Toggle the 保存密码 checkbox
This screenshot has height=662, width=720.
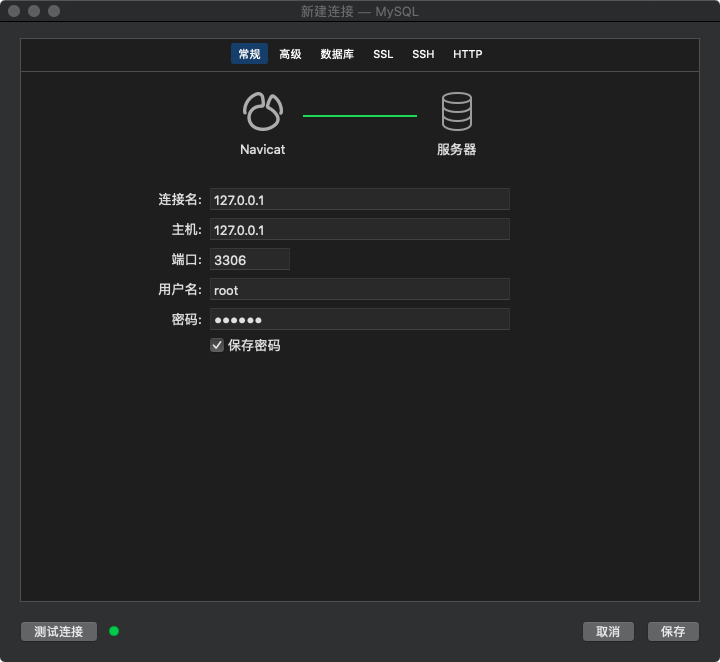pos(217,345)
